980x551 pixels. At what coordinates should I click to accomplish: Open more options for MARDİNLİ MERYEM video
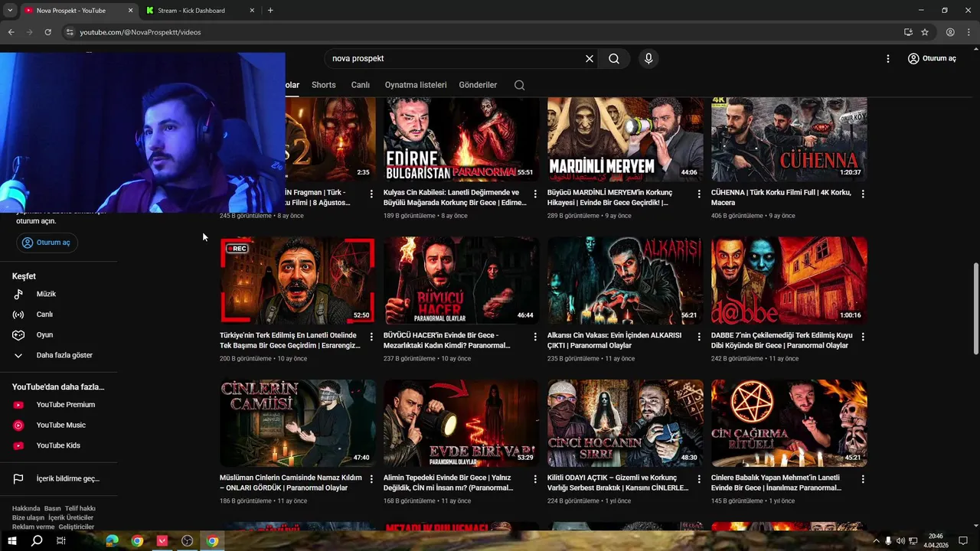[699, 194]
